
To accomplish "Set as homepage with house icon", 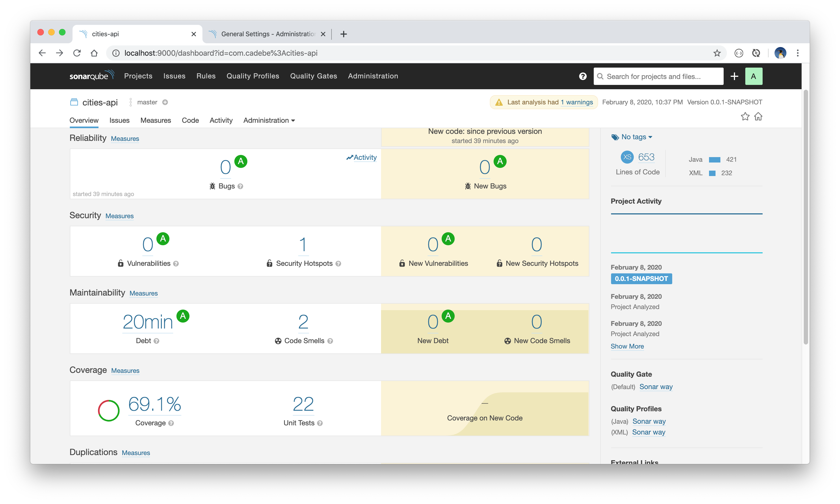I will point(758,117).
